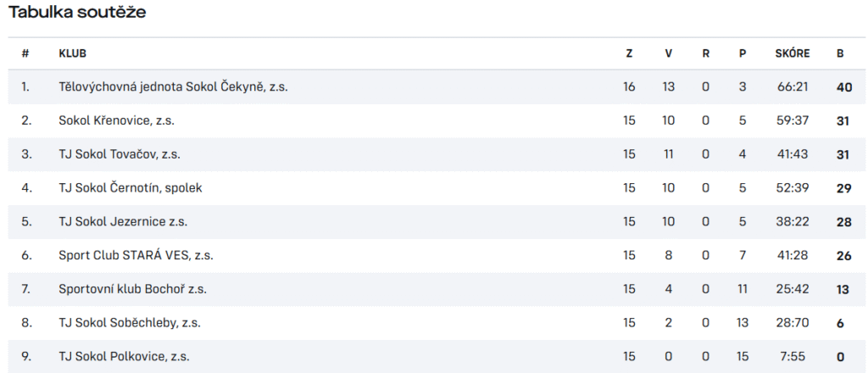Open the Tělovýchovná jednota Sokol Čekyně club link
868x373 pixels.
click(173, 86)
